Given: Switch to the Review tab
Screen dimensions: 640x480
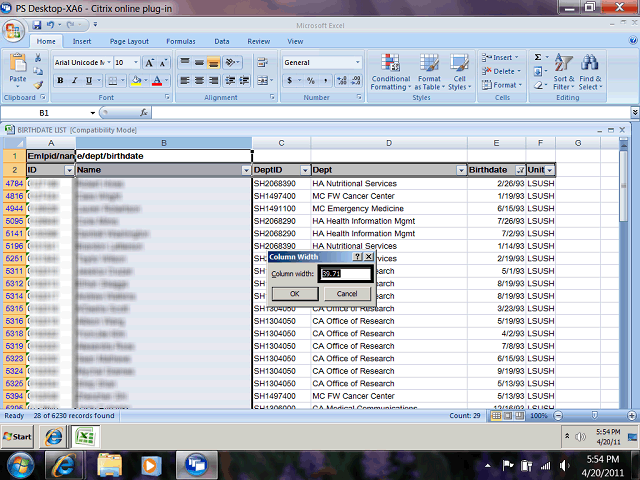Looking at the screenshot, I should tap(258, 41).
